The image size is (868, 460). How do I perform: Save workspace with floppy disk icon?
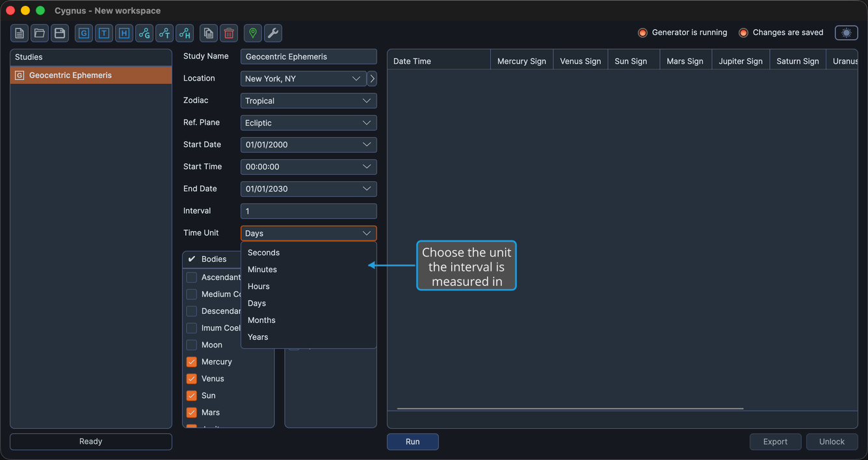60,33
